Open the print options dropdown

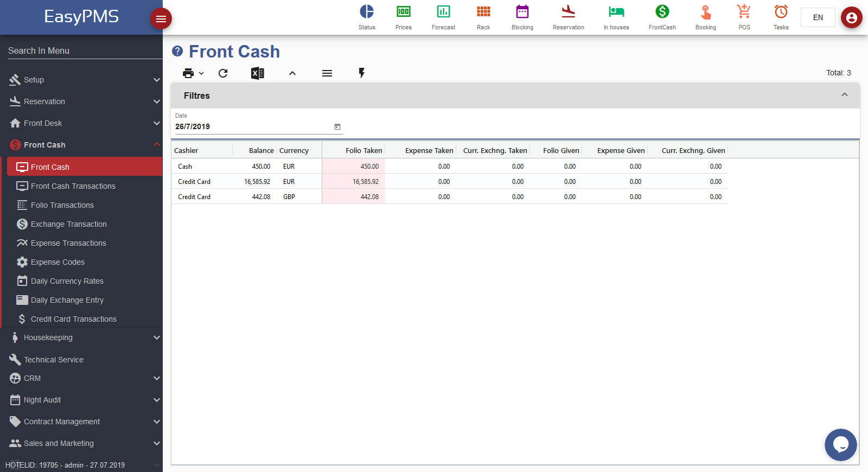pos(193,73)
